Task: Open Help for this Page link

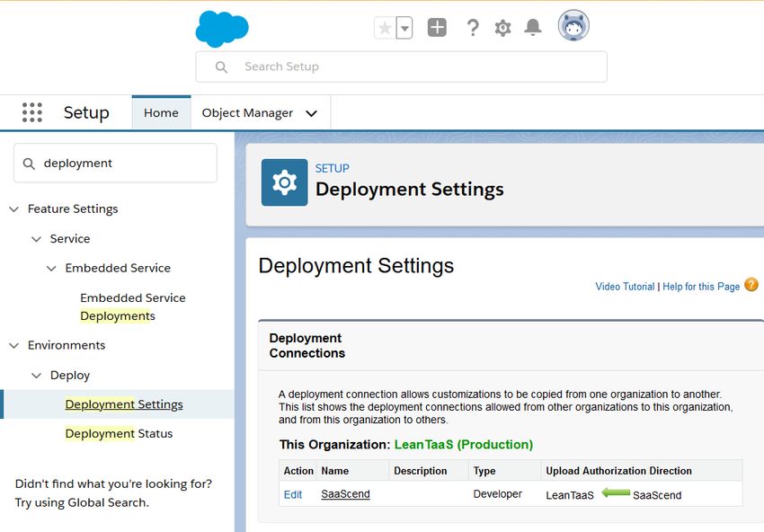Action: [x=701, y=287]
